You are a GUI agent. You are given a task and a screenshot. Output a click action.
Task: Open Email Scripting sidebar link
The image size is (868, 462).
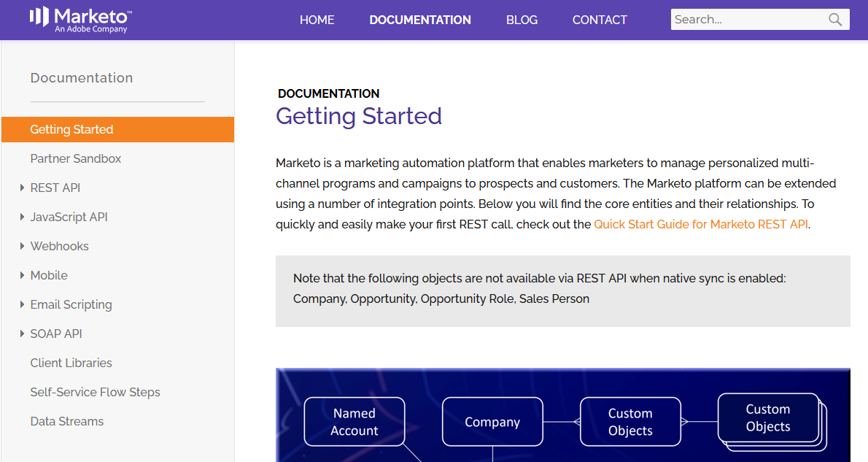tap(71, 304)
